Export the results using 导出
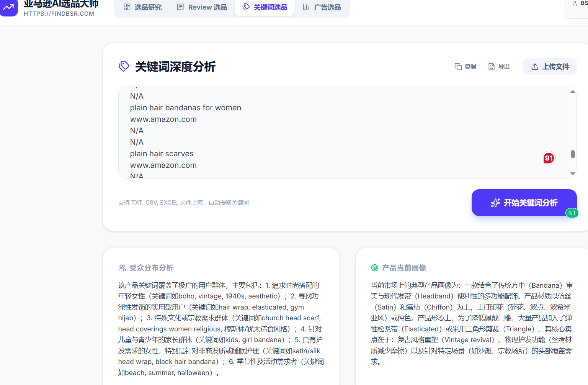The width and height of the screenshot is (588, 385). [499, 67]
